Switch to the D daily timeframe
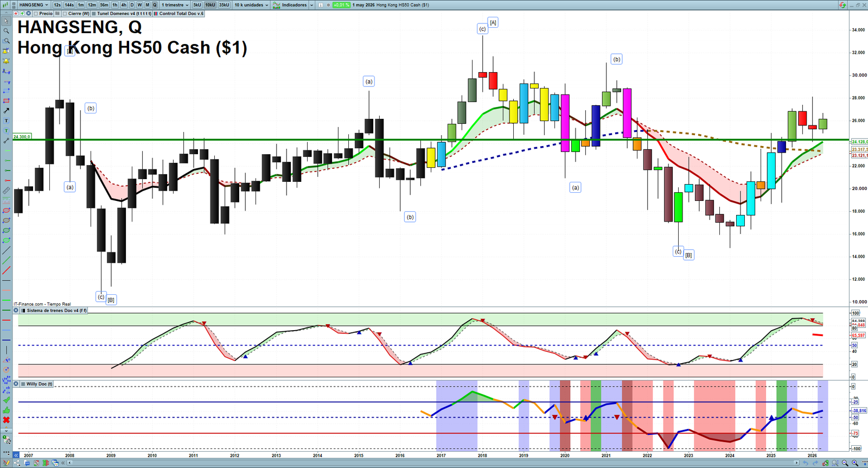 click(x=132, y=5)
